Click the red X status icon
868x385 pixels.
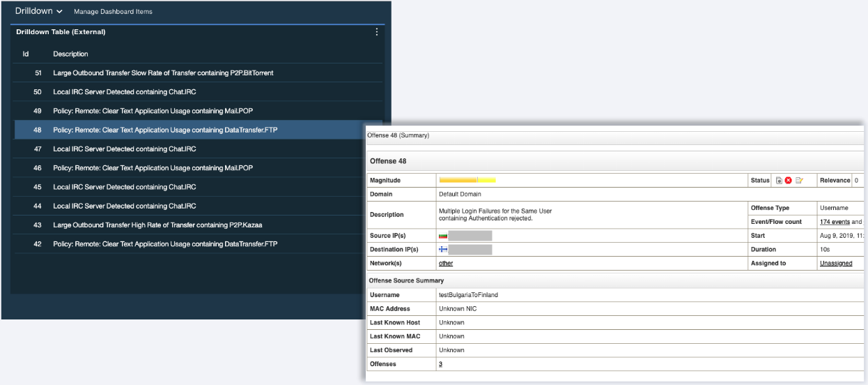[789, 181]
